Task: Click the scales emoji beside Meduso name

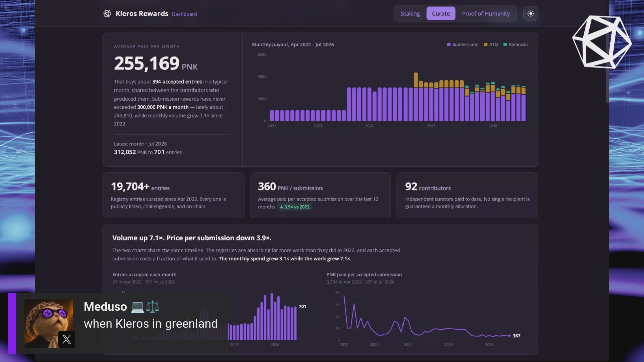Action: 152,307
